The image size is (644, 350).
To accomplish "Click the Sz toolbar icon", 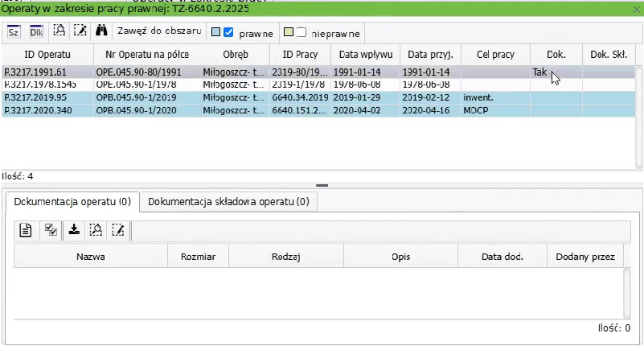I will click(14, 32).
